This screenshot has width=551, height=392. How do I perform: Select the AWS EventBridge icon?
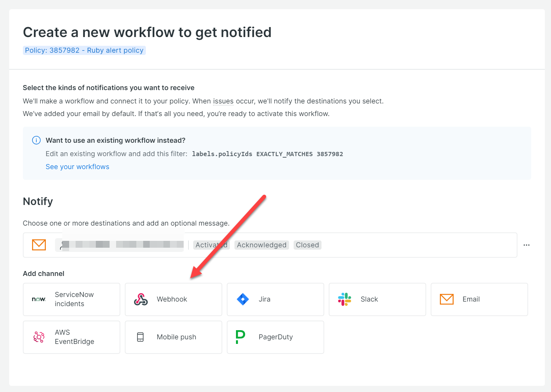click(x=39, y=337)
